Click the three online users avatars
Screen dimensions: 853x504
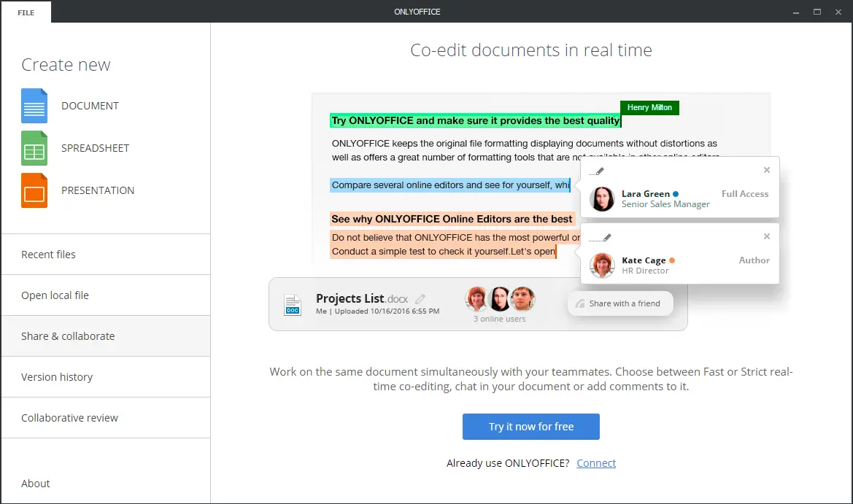coord(500,298)
